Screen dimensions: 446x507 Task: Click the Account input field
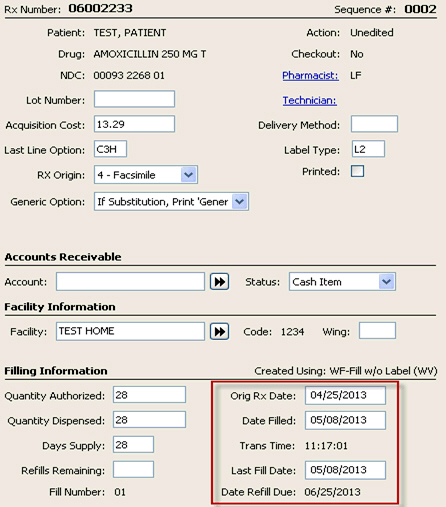pyautogui.click(x=130, y=282)
